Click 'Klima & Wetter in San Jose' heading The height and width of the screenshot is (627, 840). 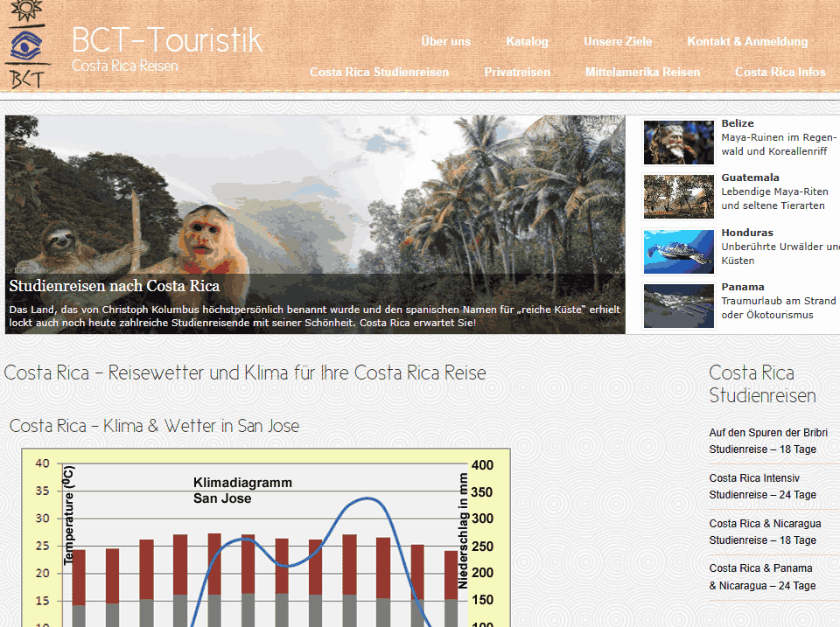[x=154, y=426]
